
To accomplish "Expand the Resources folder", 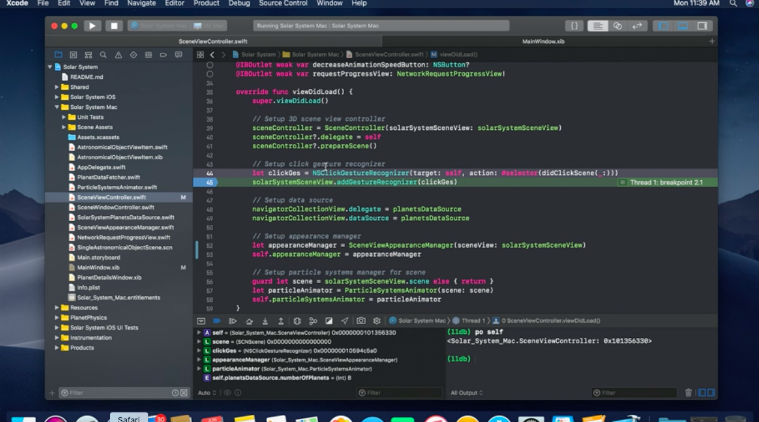I will (57, 307).
